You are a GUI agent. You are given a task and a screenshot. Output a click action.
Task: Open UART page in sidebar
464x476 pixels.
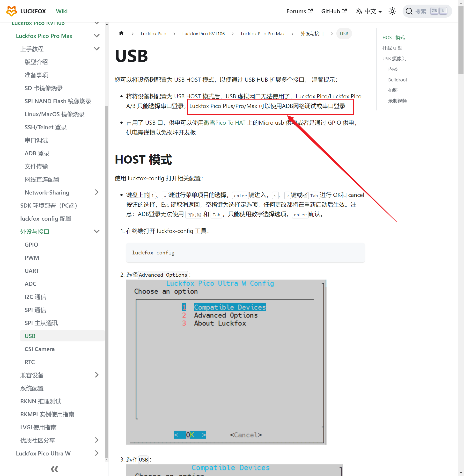coord(32,271)
